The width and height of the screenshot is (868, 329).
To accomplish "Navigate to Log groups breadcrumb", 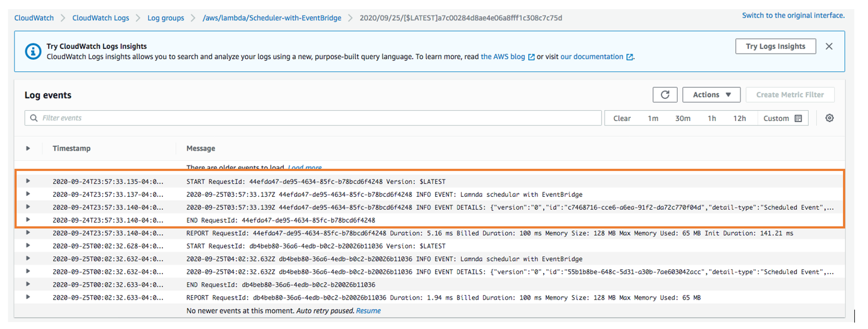I will coord(165,18).
